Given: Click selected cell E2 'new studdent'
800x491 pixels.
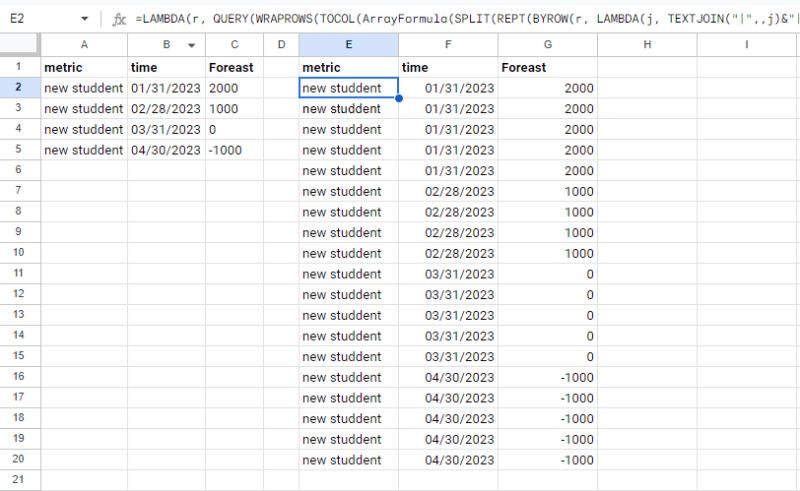Looking at the screenshot, I should (x=348, y=88).
